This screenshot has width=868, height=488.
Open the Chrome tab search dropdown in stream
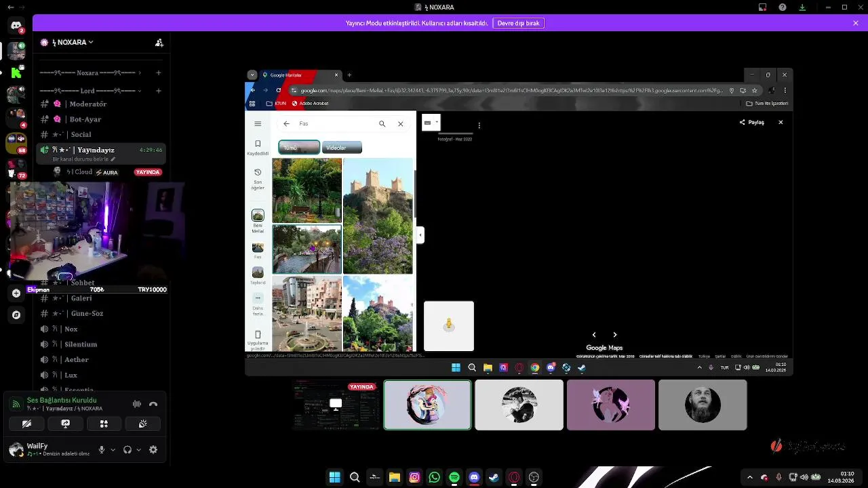[x=252, y=75]
